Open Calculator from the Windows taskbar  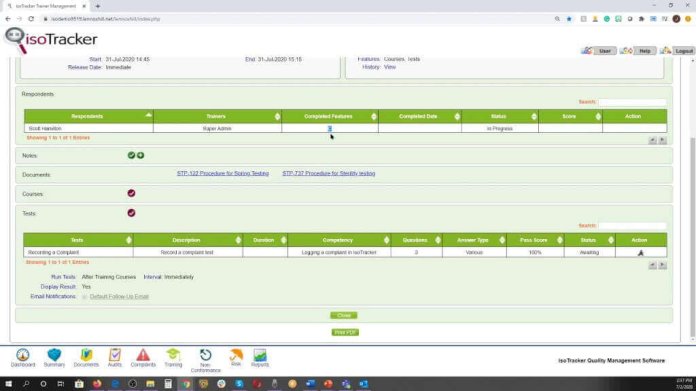click(168, 384)
